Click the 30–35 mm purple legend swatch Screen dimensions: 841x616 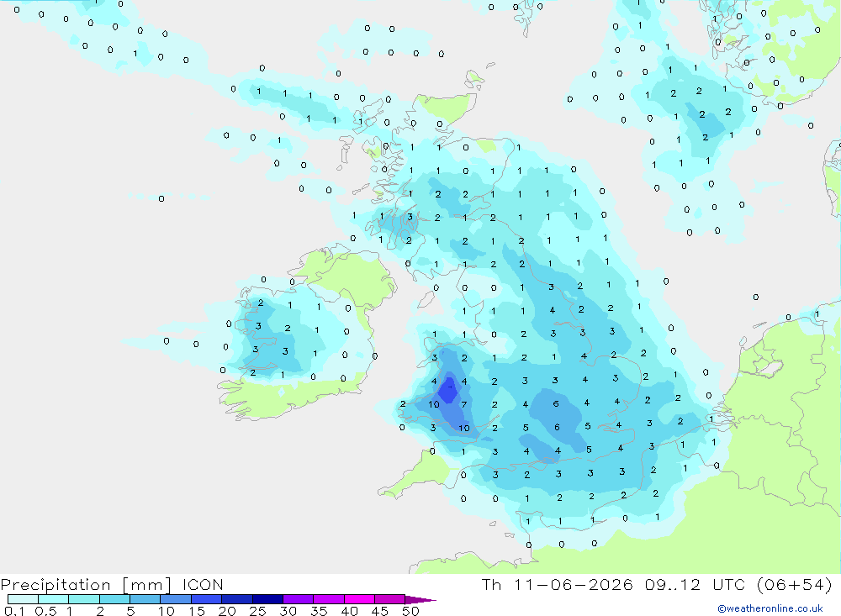[x=299, y=599]
